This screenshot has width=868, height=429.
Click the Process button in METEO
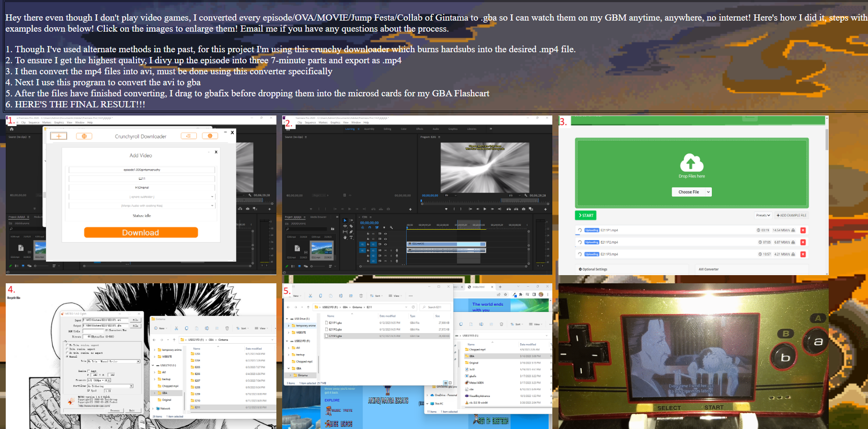(115, 410)
